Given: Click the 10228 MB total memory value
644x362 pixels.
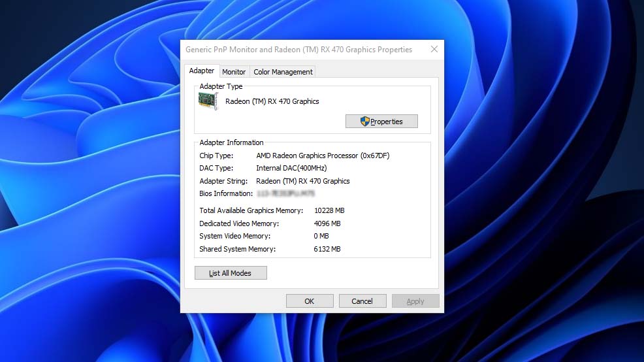Looking at the screenshot, I should pyautogui.click(x=329, y=210).
